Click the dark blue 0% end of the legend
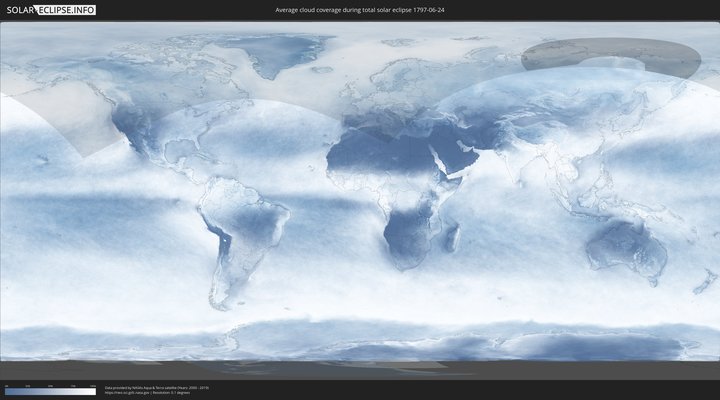This screenshot has width=720, height=400. click(7, 391)
